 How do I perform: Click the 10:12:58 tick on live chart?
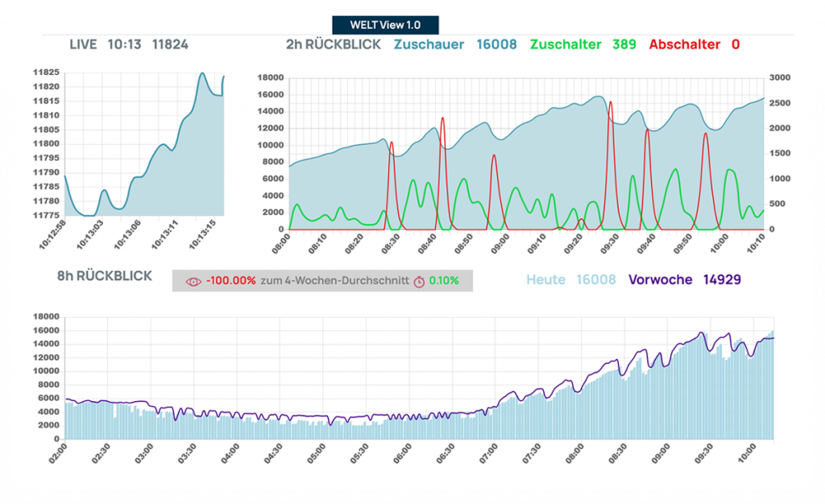coord(52,233)
